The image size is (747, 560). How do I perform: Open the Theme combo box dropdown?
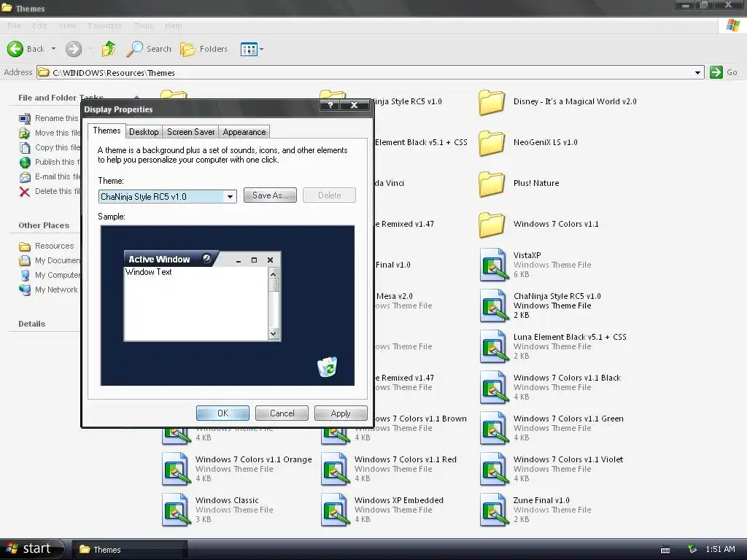click(x=230, y=197)
